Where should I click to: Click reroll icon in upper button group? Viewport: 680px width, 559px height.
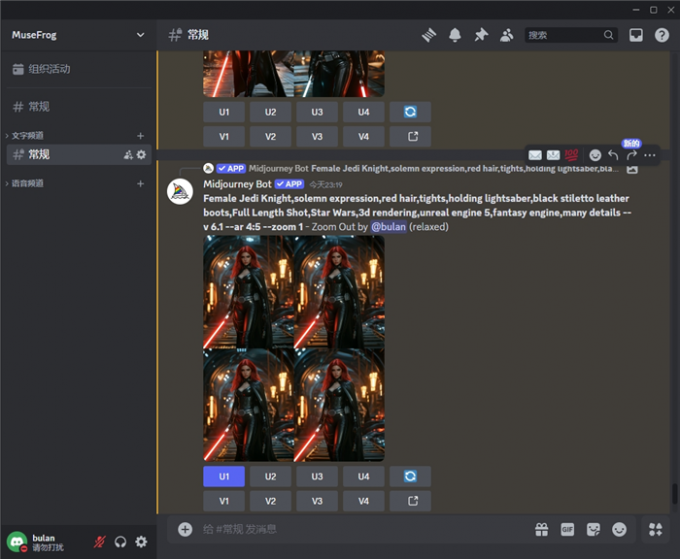pos(410,112)
